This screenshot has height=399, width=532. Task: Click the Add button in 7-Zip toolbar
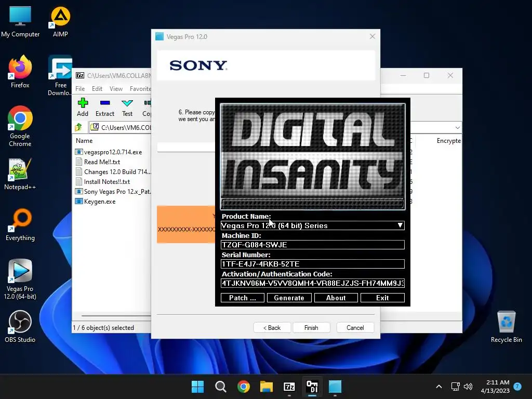click(x=83, y=107)
